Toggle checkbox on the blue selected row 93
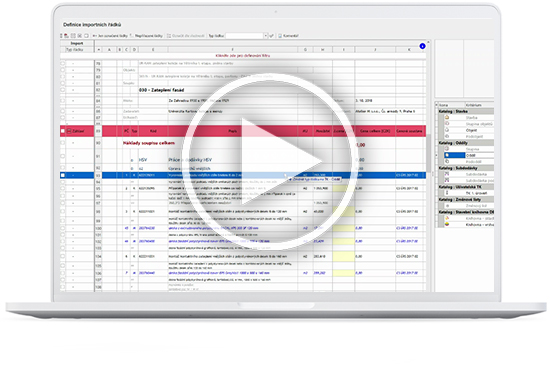The width and height of the screenshot is (550, 382). point(63,175)
